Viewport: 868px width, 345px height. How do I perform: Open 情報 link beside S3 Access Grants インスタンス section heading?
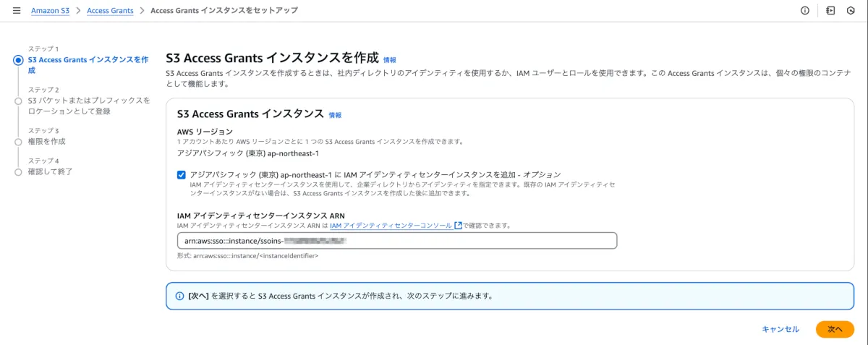click(x=335, y=115)
